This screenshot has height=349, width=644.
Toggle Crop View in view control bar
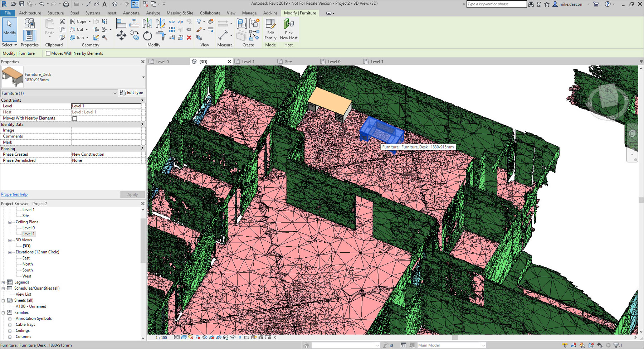click(212, 337)
